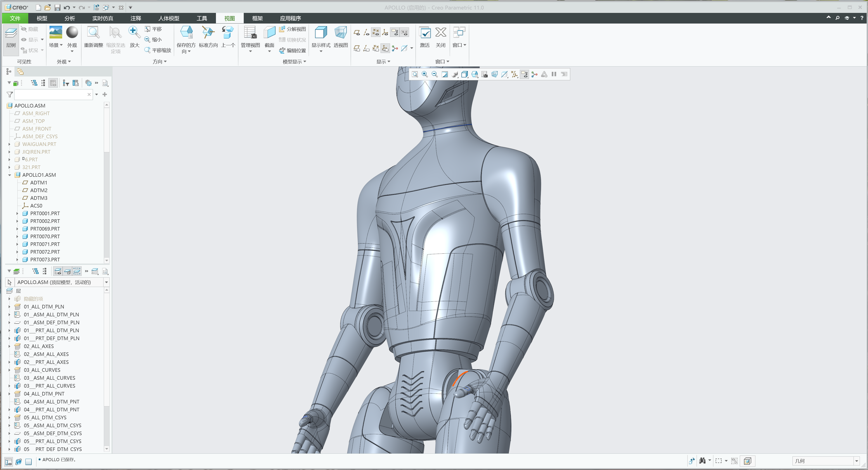Toggle coordinate system display in graphics toolbar

coord(515,74)
